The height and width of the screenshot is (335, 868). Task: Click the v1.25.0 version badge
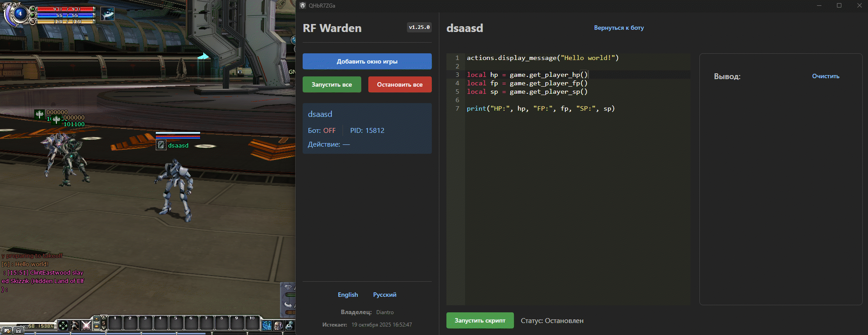click(x=419, y=27)
